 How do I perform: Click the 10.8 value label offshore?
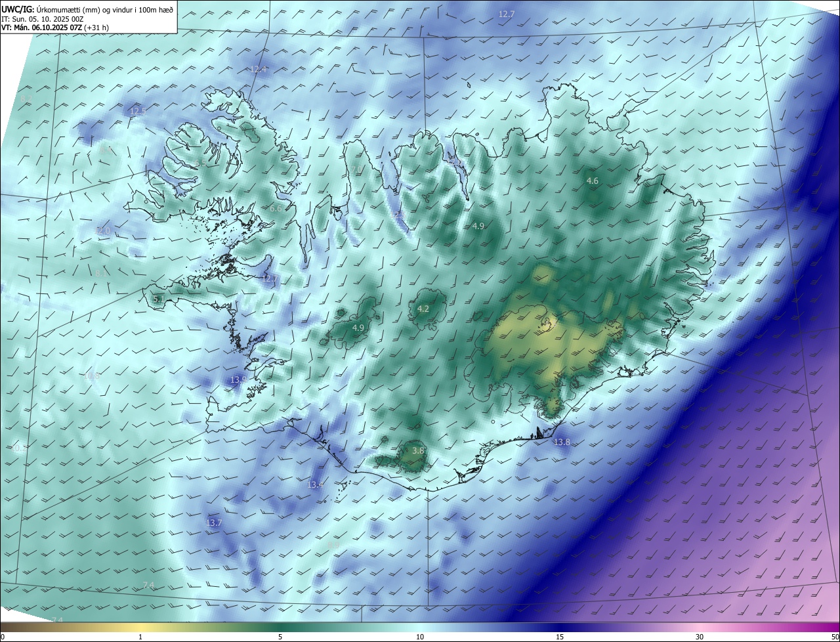click(92, 375)
